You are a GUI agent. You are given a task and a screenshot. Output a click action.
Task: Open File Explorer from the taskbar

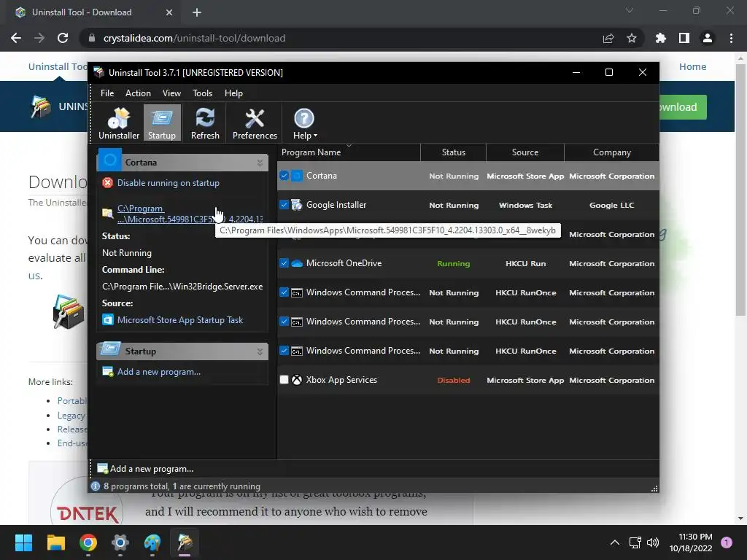(x=55, y=542)
